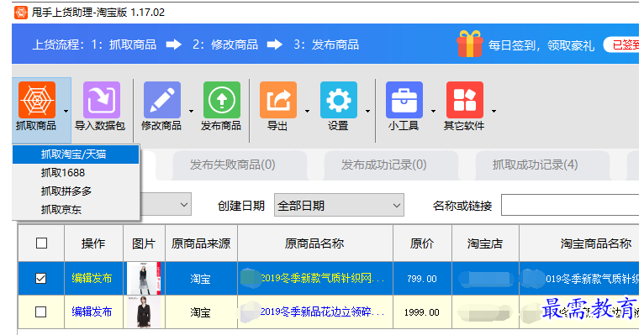Click 编辑发布 in the 799.00 row
This screenshot has height=335, width=644.
[x=92, y=278]
